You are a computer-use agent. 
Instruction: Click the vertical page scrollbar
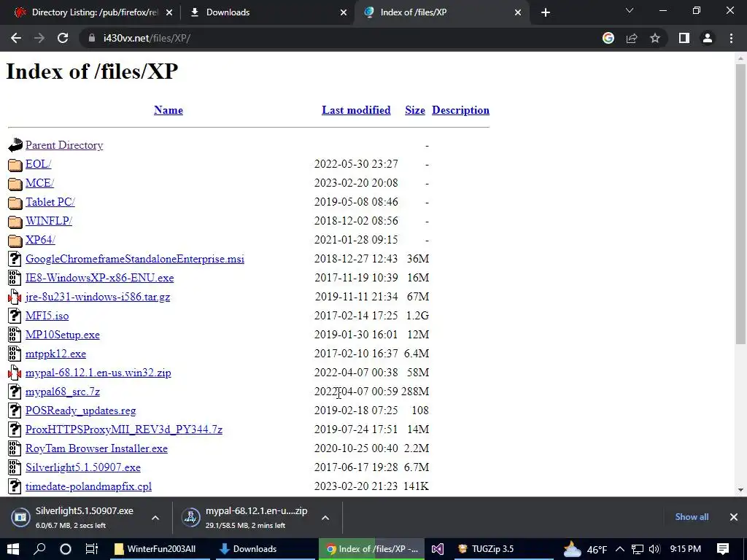pos(740,204)
